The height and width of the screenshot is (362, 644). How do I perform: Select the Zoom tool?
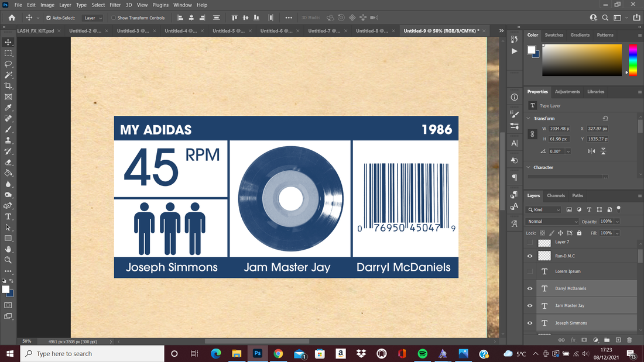click(x=8, y=260)
